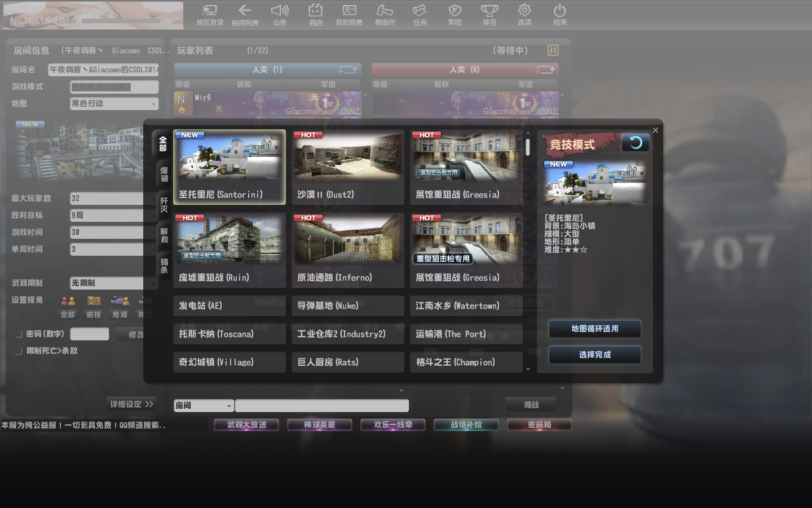Click the 军团 clan shield icon
This screenshot has width=812, height=508.
pyautogui.click(x=454, y=15)
